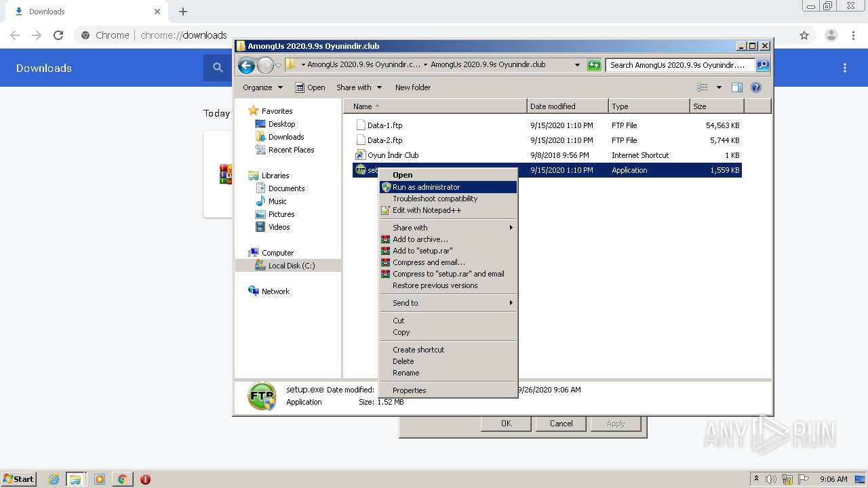
Task: Choose Rename from the context menu
Action: (x=448, y=373)
